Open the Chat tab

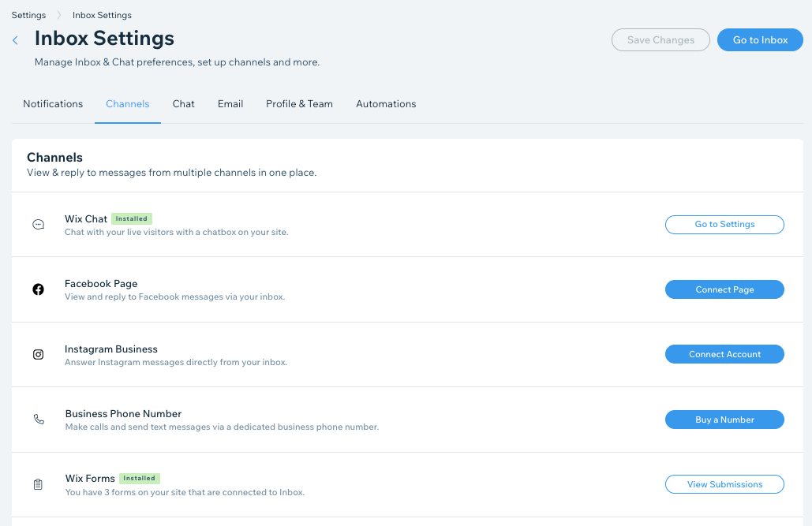(183, 103)
